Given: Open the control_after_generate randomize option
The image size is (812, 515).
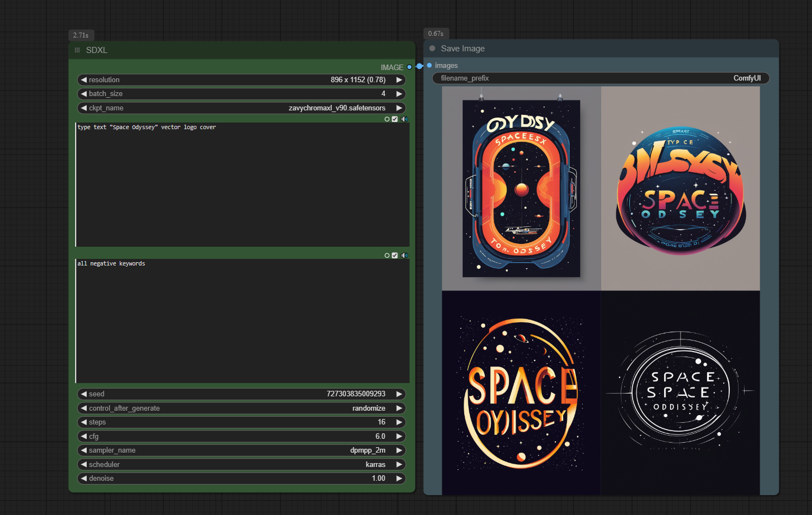Looking at the screenshot, I should coord(242,408).
